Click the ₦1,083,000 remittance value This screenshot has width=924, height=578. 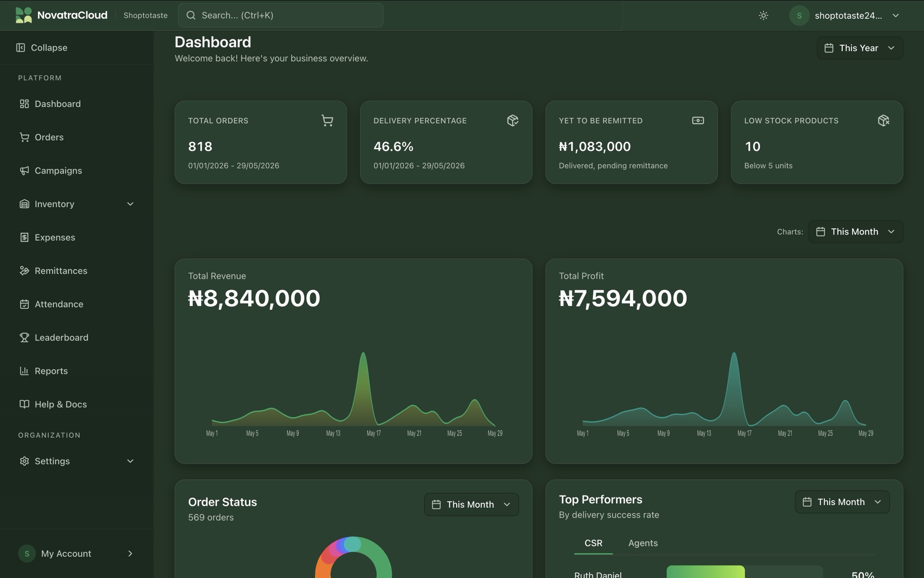click(595, 146)
